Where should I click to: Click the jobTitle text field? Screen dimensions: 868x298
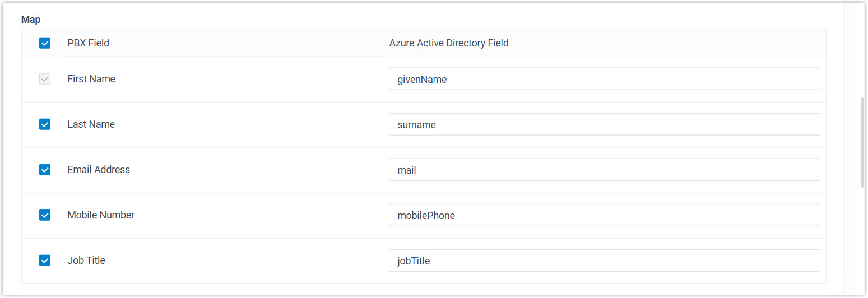[604, 260]
